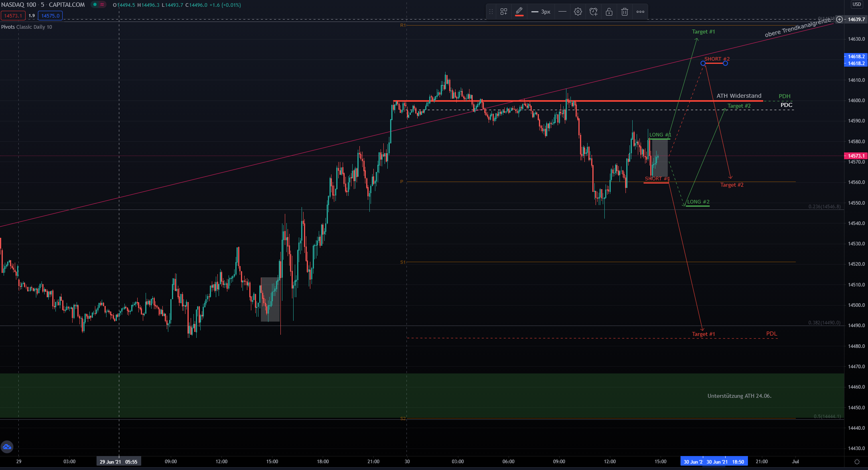The image size is (868, 470).
Task: Select the SHORT #2 line right anchor point
Action: (x=725, y=63)
